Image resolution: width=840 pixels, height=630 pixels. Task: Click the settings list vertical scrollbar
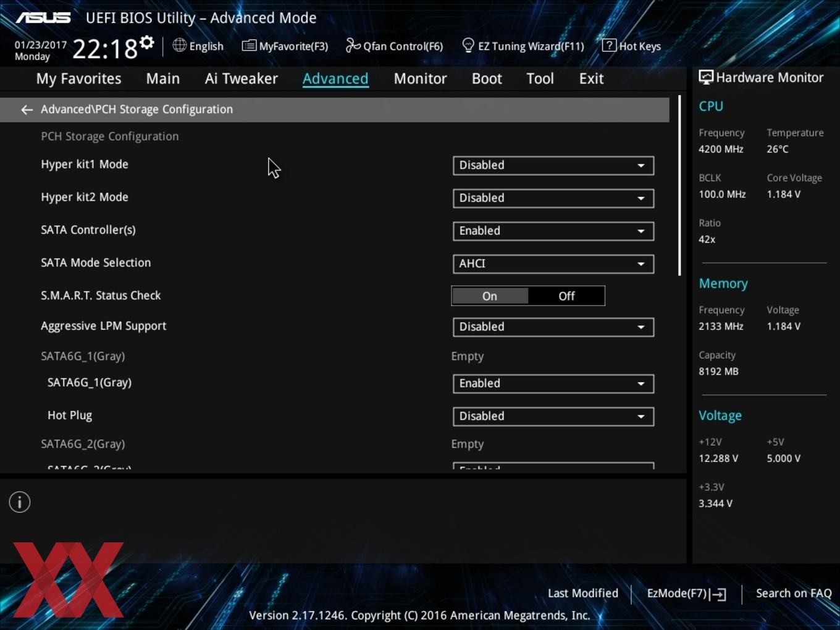[x=679, y=185]
